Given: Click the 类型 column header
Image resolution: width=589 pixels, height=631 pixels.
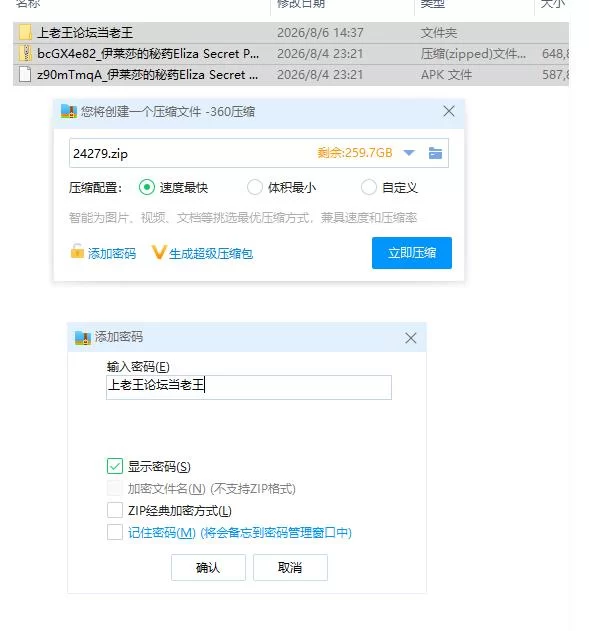Looking at the screenshot, I should click(432, 4).
